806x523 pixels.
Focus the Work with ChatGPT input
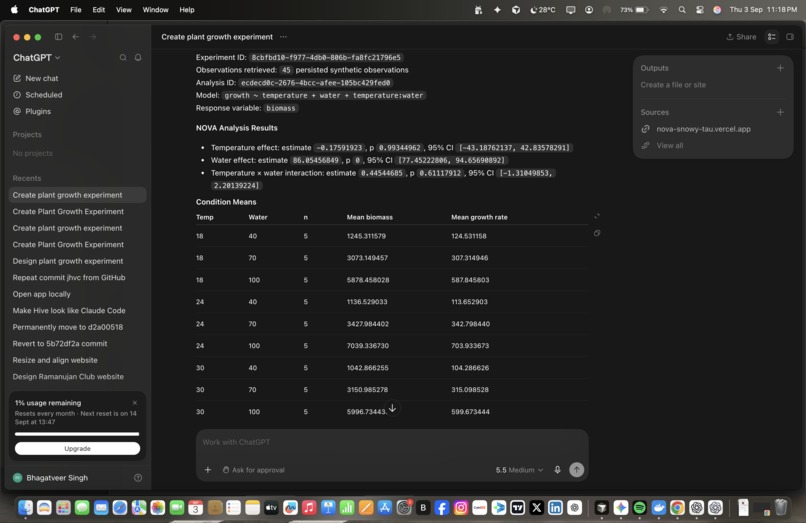point(392,442)
